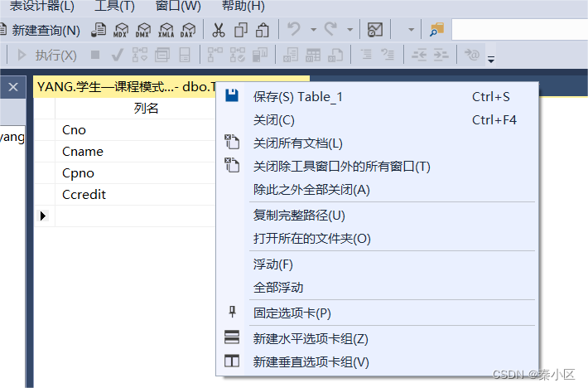588x388 pixels.
Task: Click the IntelliSense enabled icon
Action: (185, 55)
